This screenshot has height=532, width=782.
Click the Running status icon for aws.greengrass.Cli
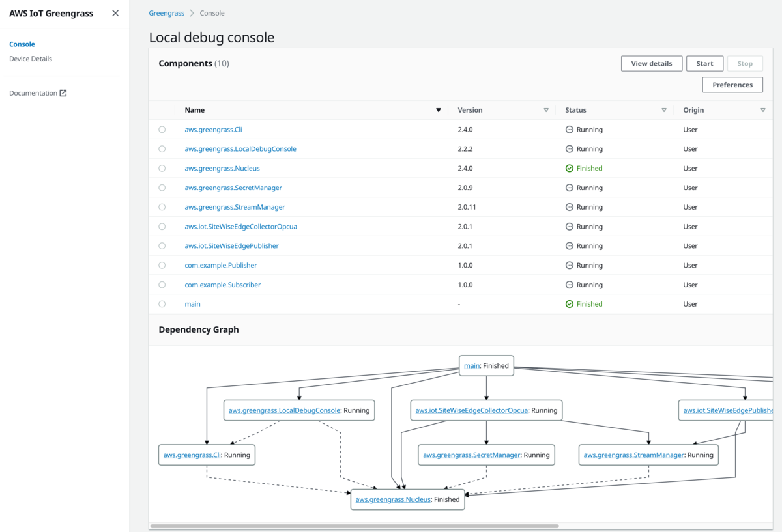pyautogui.click(x=570, y=130)
